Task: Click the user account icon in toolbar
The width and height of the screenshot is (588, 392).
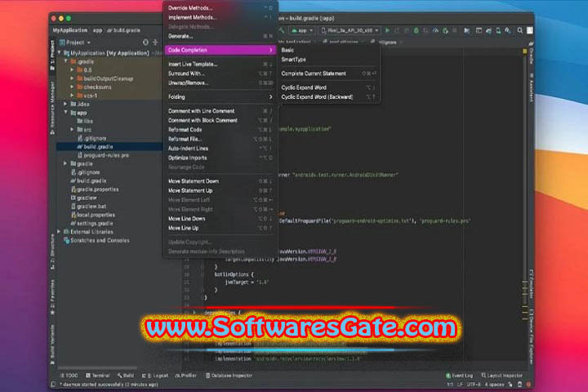Action: 529,30
